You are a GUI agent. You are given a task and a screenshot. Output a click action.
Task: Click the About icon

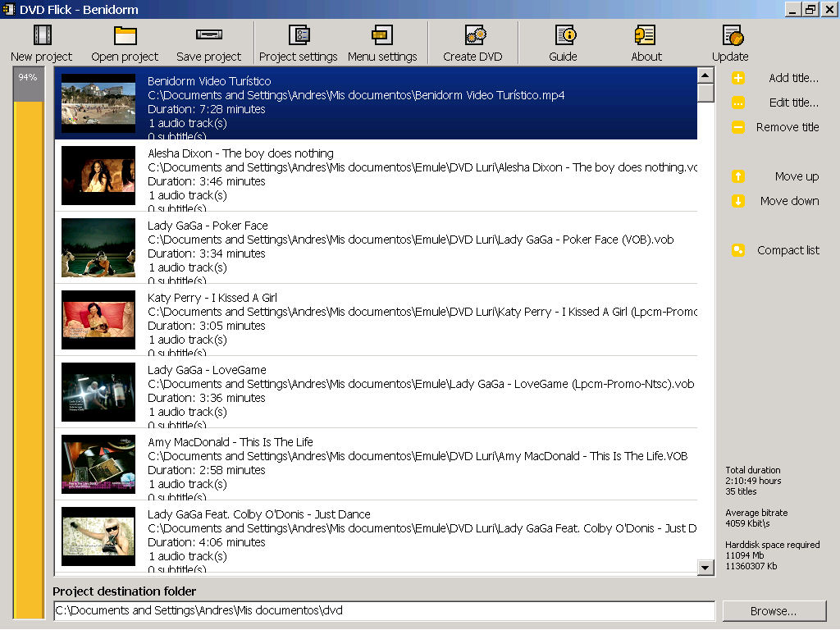(x=646, y=36)
